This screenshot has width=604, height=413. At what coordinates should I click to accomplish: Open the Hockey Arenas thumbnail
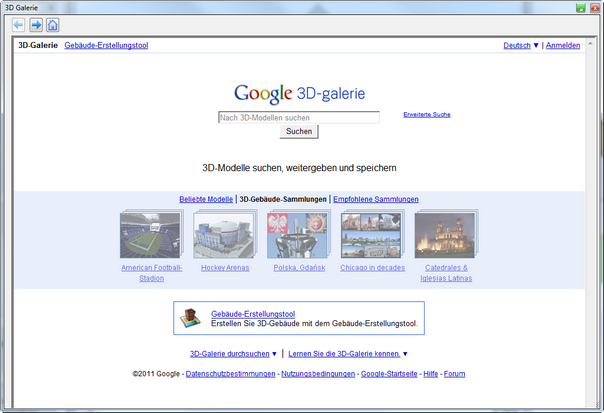coord(225,234)
